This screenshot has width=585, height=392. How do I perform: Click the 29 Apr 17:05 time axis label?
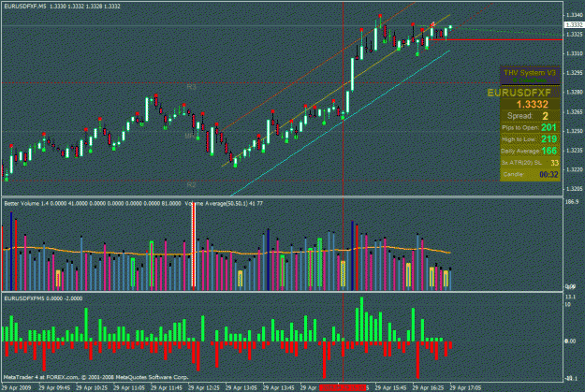coord(465,388)
